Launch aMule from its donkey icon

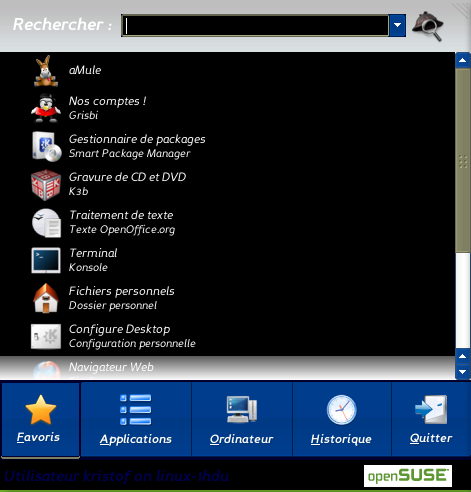coord(46,71)
